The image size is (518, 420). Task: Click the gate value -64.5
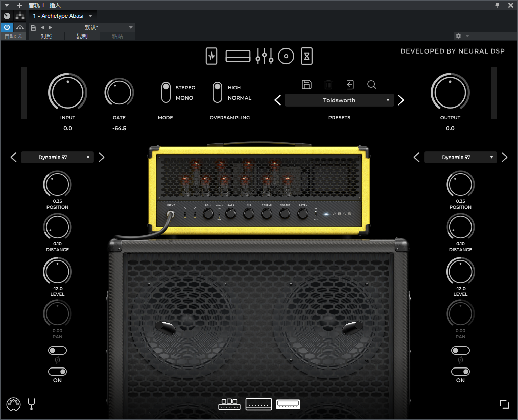119,128
